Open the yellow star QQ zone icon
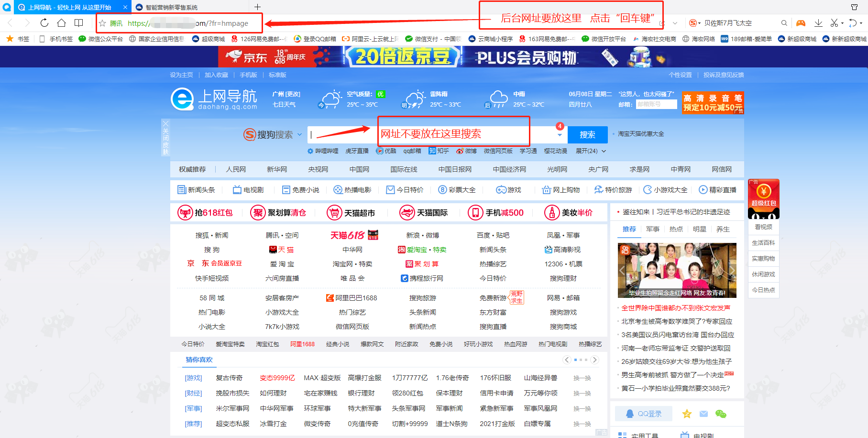868x438 pixels. 687,414
